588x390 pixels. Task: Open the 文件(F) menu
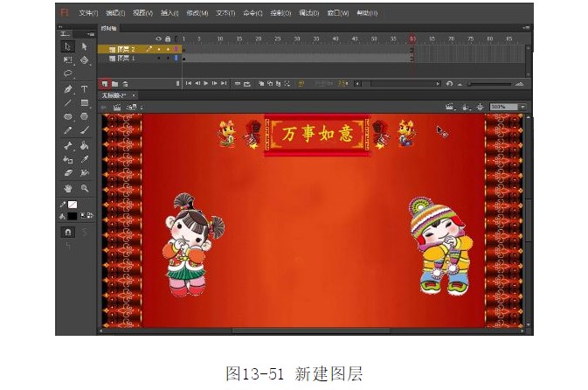click(88, 13)
